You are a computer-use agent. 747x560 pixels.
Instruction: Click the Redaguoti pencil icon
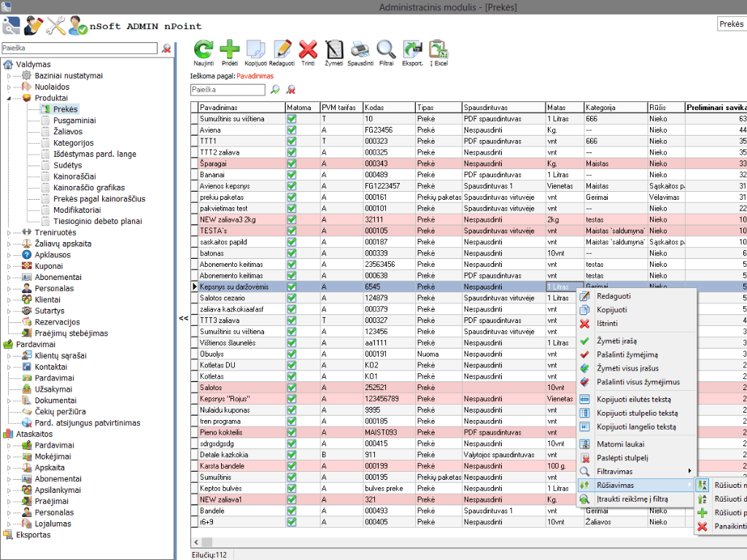click(282, 50)
